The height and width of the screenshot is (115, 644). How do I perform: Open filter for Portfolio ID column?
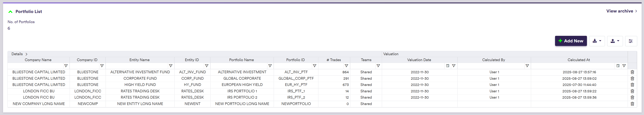coord(314,66)
